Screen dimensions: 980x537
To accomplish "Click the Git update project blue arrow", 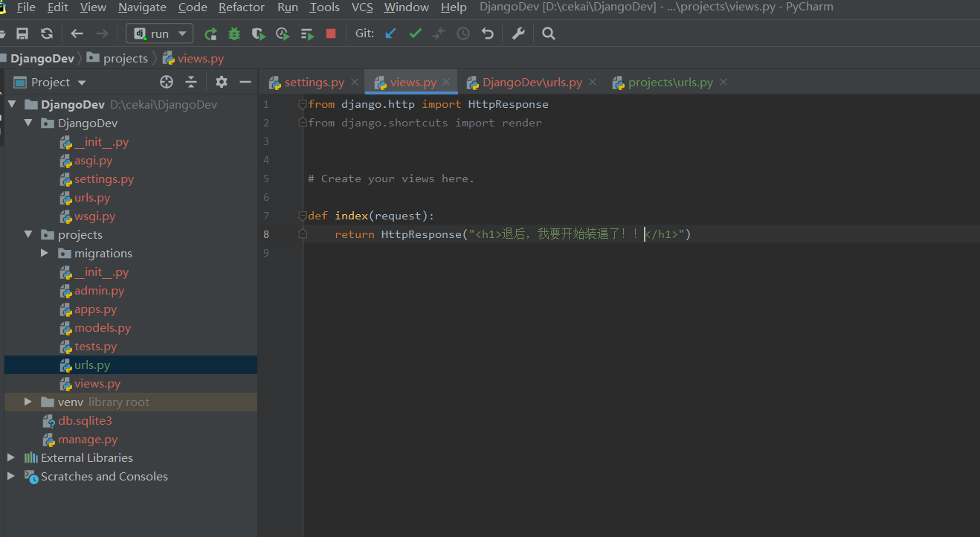I will click(x=390, y=33).
